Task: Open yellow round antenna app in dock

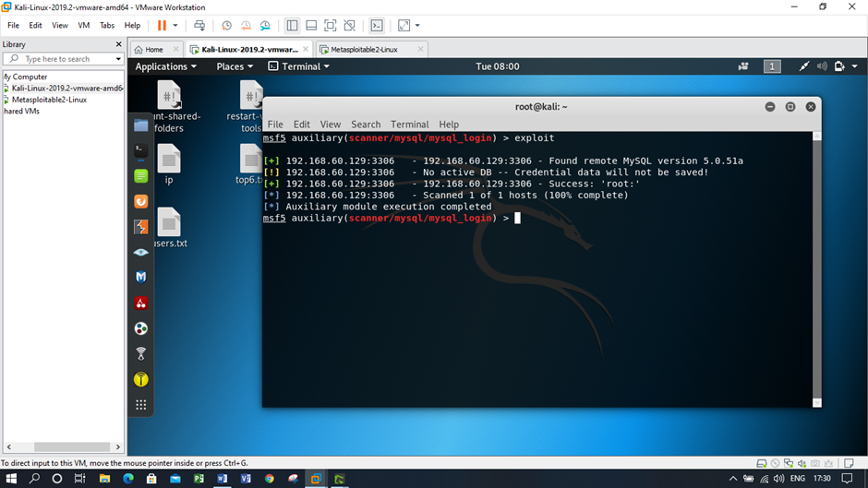Action: (x=141, y=379)
